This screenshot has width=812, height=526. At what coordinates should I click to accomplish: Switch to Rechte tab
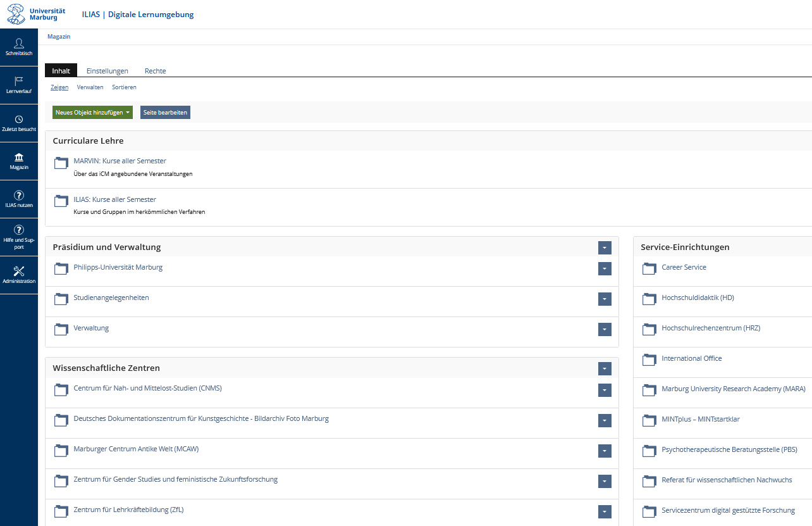point(155,71)
